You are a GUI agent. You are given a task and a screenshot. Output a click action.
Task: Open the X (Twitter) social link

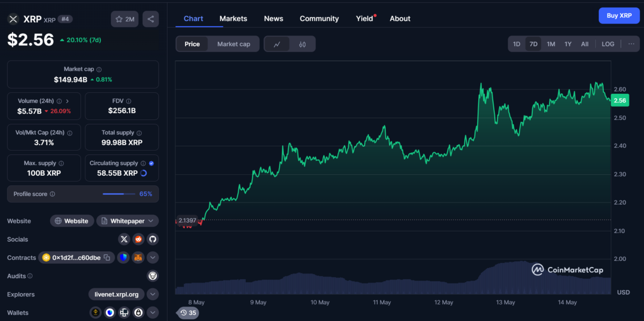[x=125, y=240]
